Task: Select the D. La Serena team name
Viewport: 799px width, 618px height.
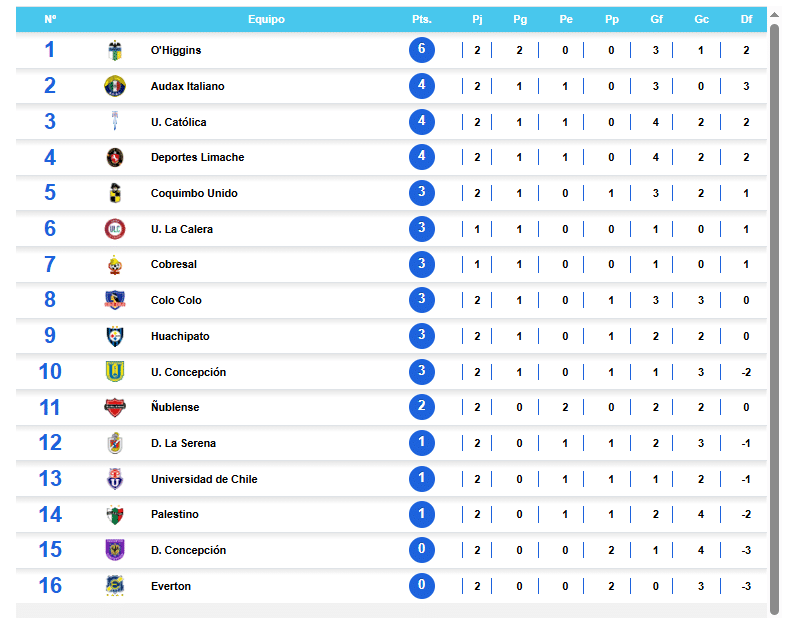Action: 183,443
